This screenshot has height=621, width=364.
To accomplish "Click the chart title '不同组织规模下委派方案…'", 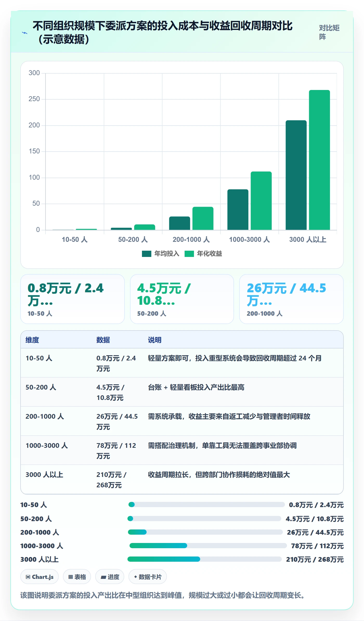I will click(x=163, y=33).
